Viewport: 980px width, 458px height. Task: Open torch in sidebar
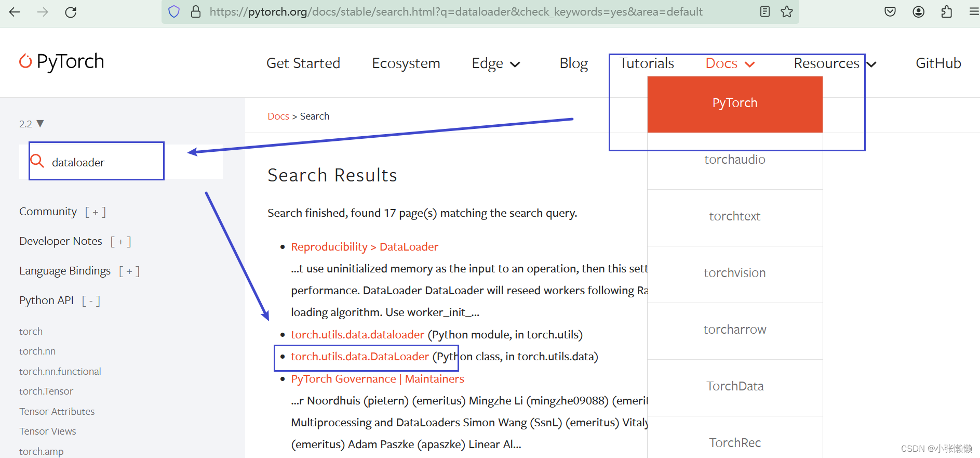pyautogui.click(x=31, y=332)
